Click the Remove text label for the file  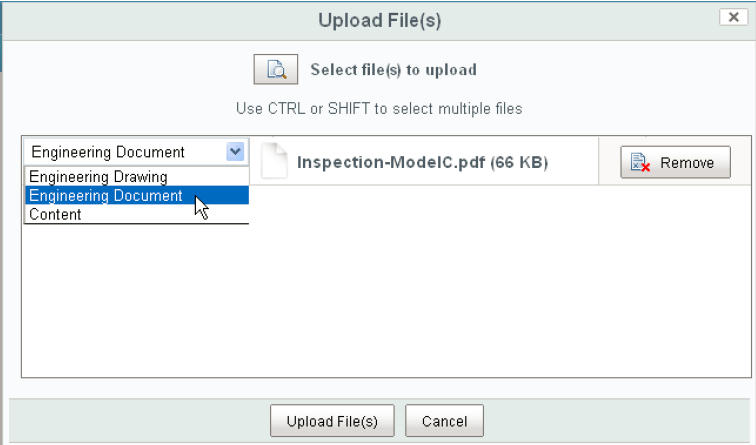tap(687, 163)
